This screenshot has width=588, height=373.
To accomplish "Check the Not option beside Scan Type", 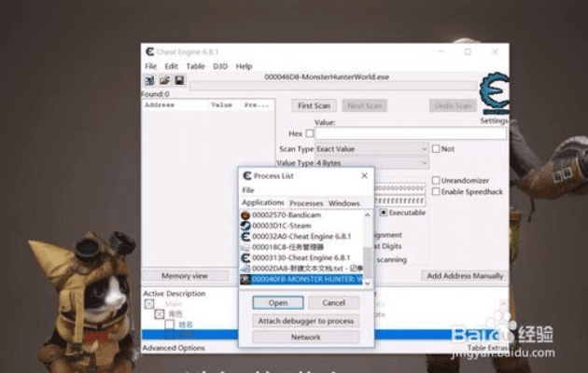I will click(436, 148).
